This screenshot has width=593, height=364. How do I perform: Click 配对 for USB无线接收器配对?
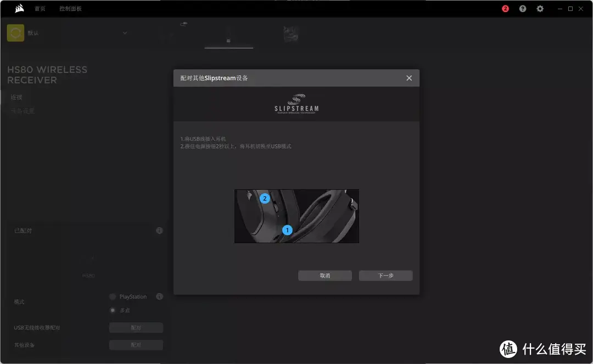pos(136,328)
